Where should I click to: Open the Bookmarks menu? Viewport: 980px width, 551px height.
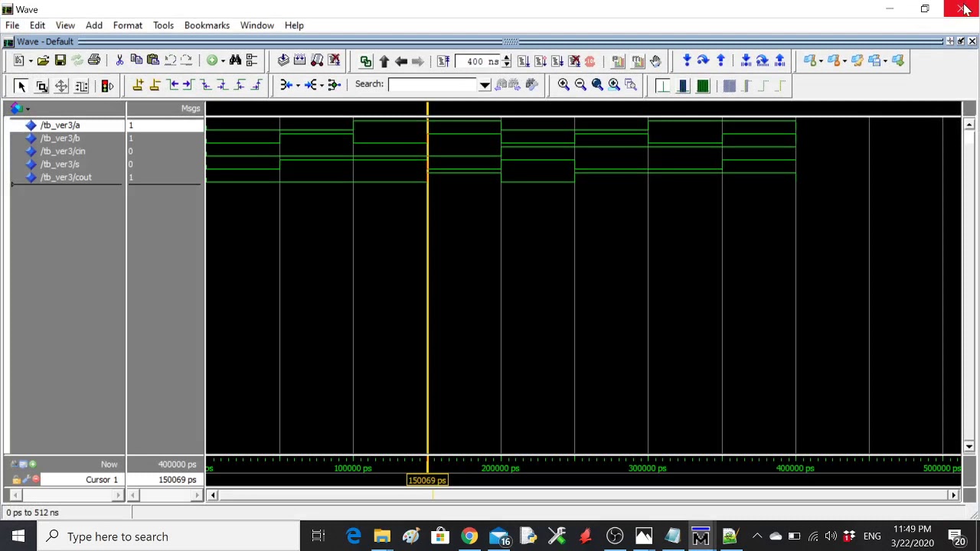[x=207, y=25]
